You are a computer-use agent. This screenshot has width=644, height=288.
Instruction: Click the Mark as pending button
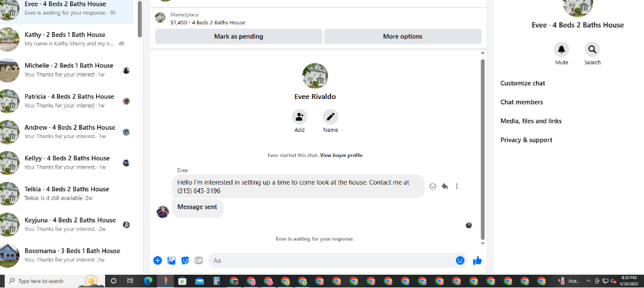(x=239, y=37)
